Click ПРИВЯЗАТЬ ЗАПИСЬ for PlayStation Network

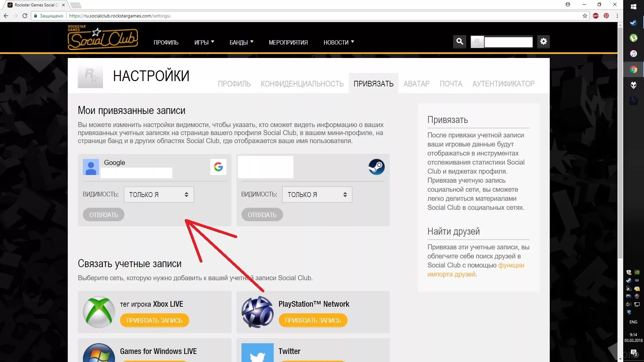313,320
